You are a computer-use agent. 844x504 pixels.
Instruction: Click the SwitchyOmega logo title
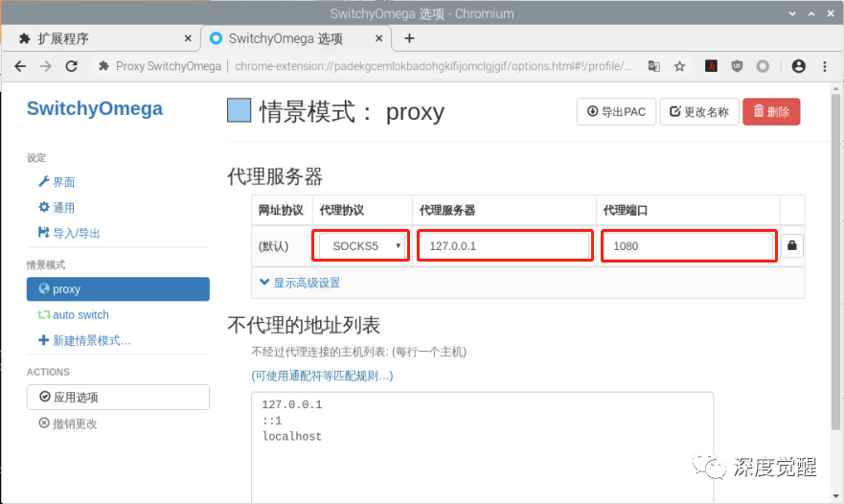tap(95, 108)
